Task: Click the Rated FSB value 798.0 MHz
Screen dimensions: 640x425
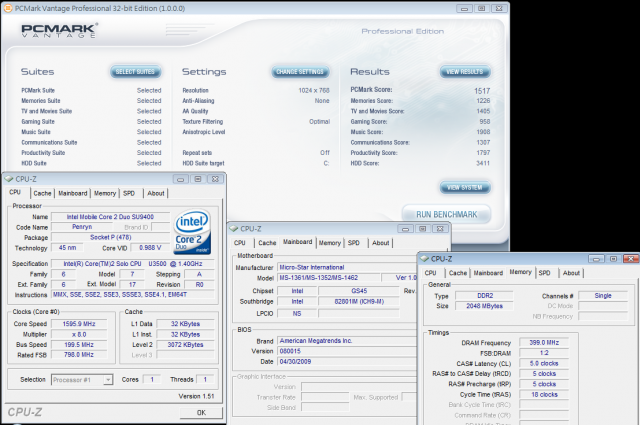Action: point(79,355)
